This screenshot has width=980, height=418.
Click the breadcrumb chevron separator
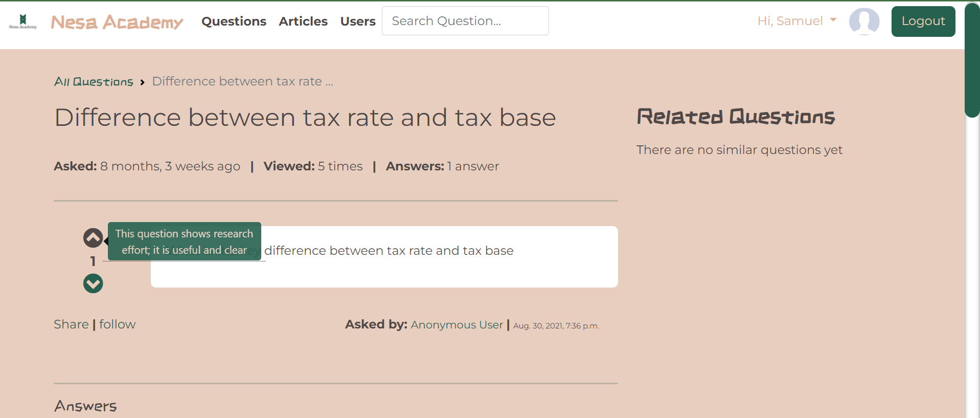point(142,82)
